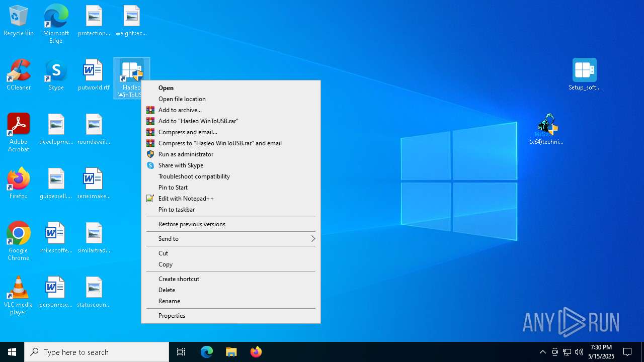Choose Create shortcut
This screenshot has width=644, height=362.
click(x=231, y=279)
